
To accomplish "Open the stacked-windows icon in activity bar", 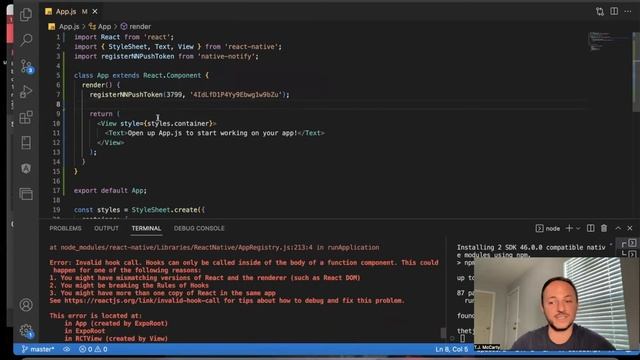I will pyautogui.click(x=26, y=194).
